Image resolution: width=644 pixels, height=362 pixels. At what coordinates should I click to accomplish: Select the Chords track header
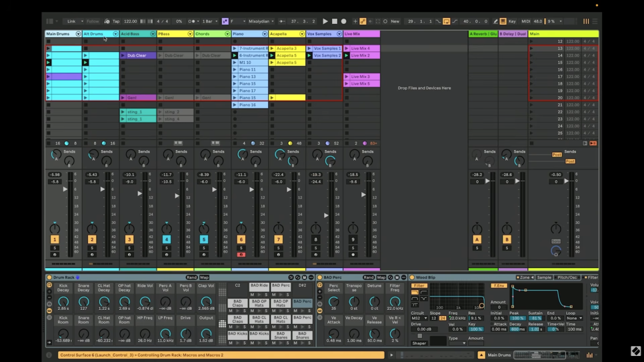point(213,34)
